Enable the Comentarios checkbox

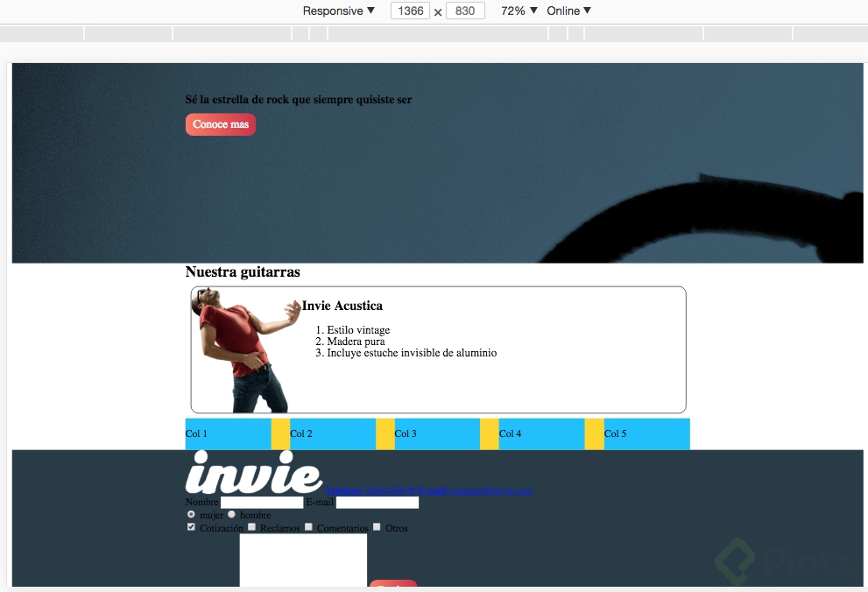pos(309,527)
